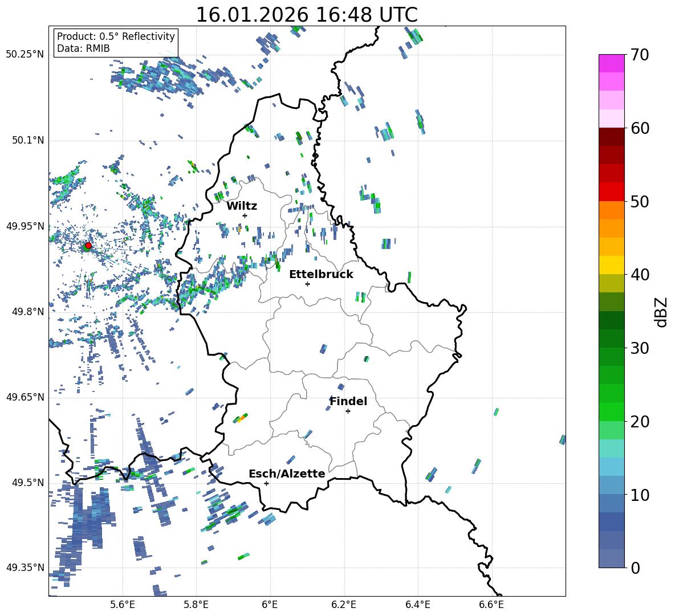Image resolution: width=675 pixels, height=616 pixels.
Task: Pick the yellow 40 dBZ colorbar swatch
Action: coord(612,265)
